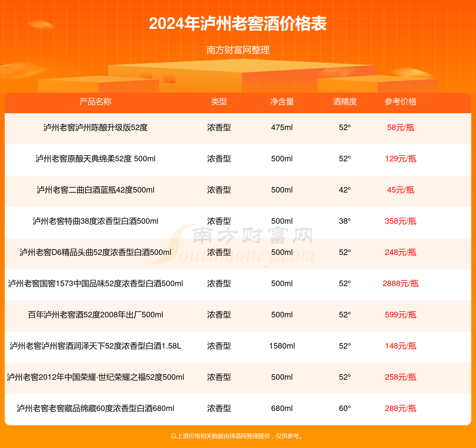The image size is (476, 448).
Task: Click product name "泸州老窖老窖藏品绵藏60度浓香型白酒680ml"
Action: [95, 408]
